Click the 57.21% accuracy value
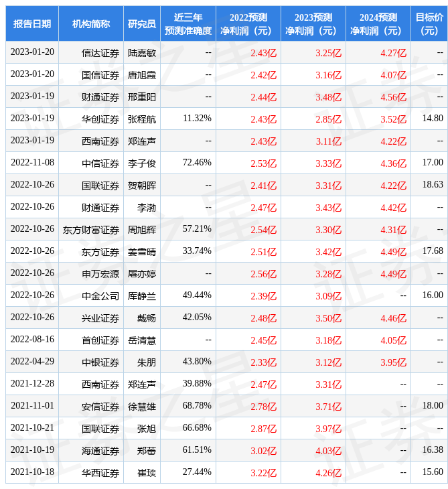The height and width of the screenshot is (489, 448). [197, 229]
